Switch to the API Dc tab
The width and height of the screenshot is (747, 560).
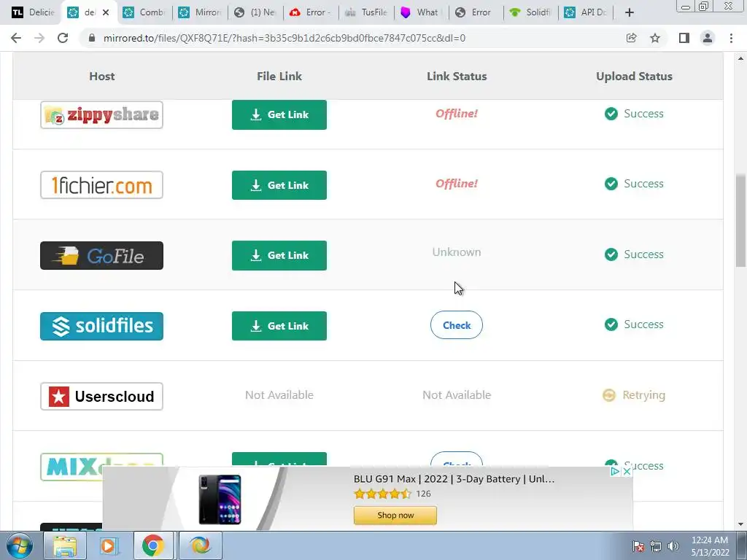tap(586, 12)
